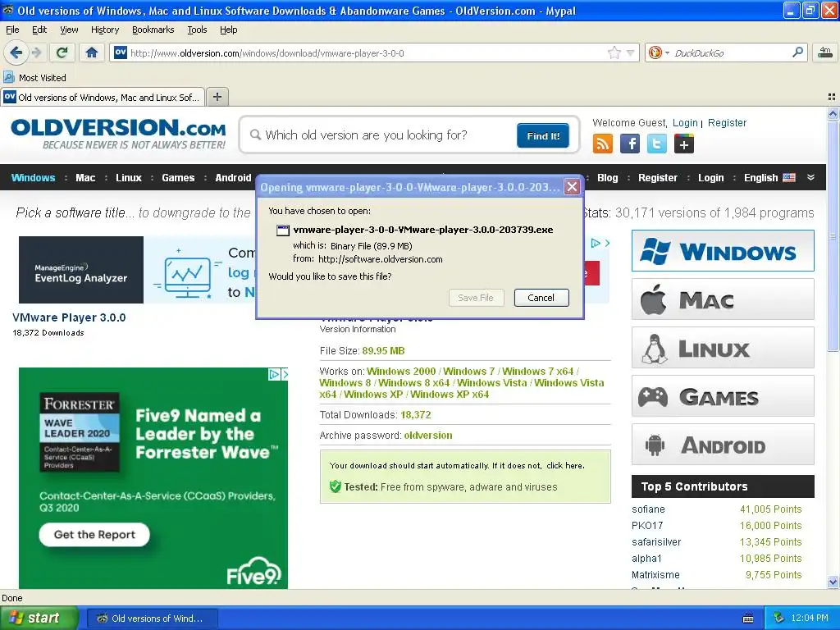This screenshot has height=630, width=840.
Task: Click the ad info triangle icon on banner
Action: [596, 243]
